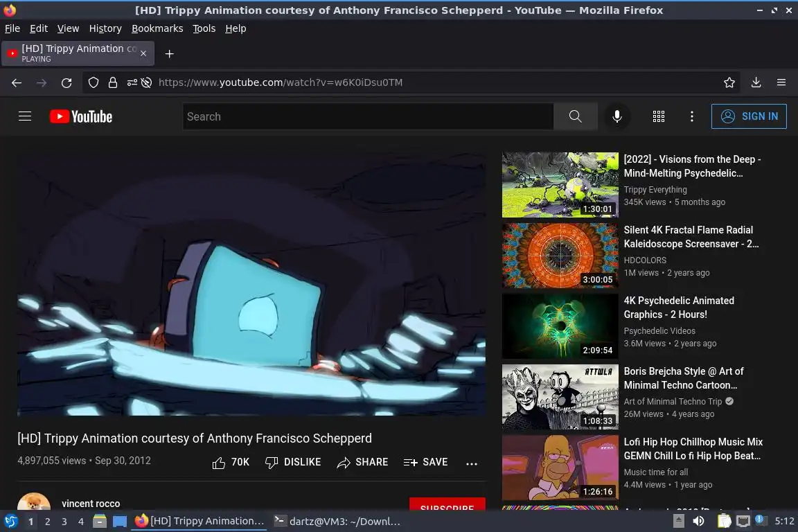Image resolution: width=798 pixels, height=532 pixels.
Task: Open the dartz@VM3 terminal taskbar entry
Action: pos(337,521)
